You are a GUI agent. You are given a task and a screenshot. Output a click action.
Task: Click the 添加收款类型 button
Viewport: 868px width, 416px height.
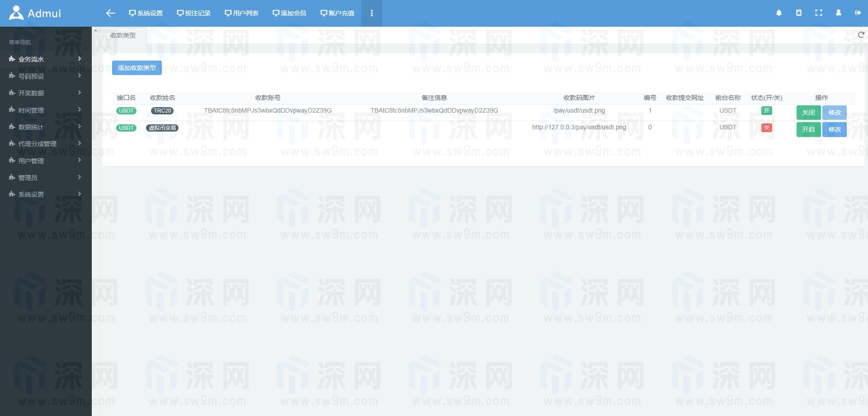pos(137,68)
